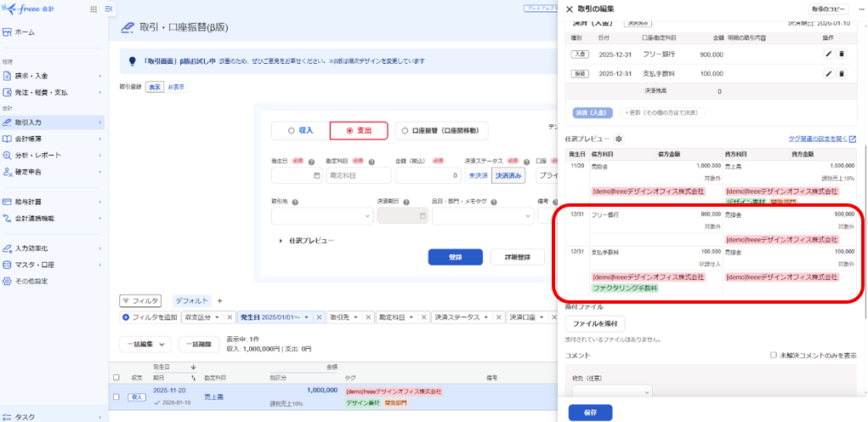This screenshot has width=868, height=422.
Task: Open the 取引先 dropdown in the entry form
Action: point(322,216)
